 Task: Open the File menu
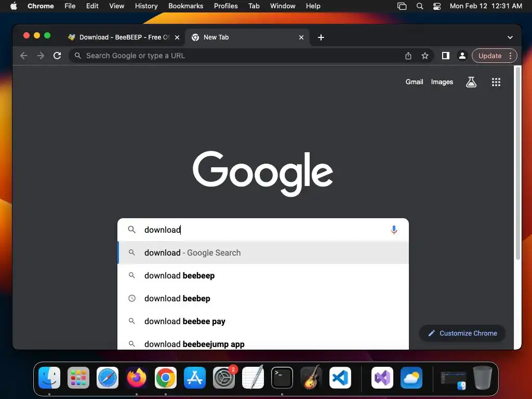coord(70,6)
